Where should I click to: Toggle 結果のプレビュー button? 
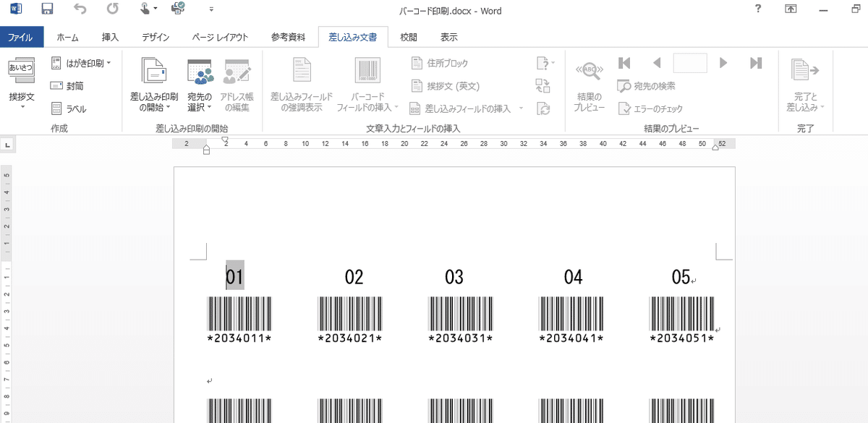pos(590,85)
